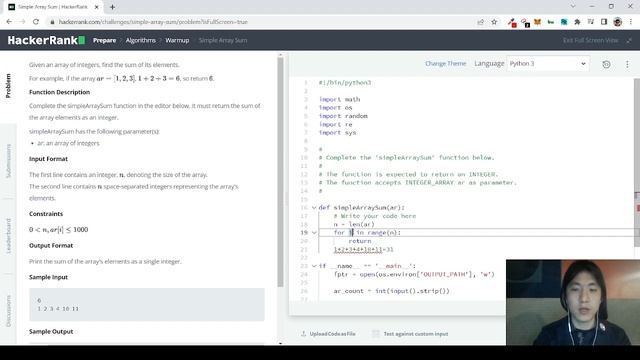Place cursor on 'def simpleArraySum(ar):' line
The width and height of the screenshot is (640, 360).
point(362,207)
